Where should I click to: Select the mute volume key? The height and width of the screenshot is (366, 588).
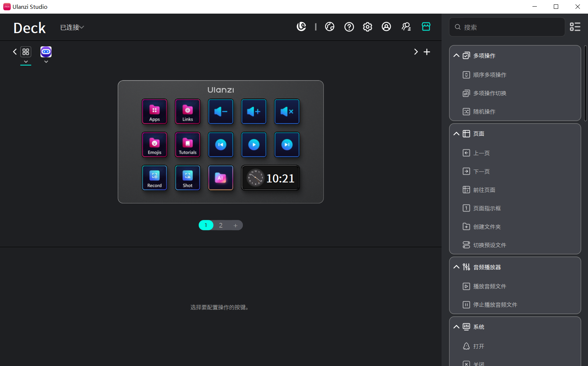287,111
